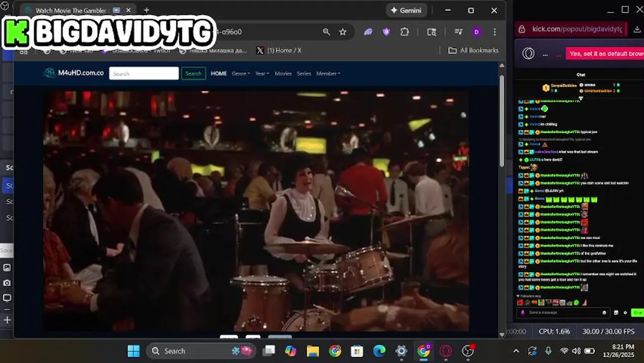Click the movie video player frame
The image size is (644, 363).
pos(256,211)
